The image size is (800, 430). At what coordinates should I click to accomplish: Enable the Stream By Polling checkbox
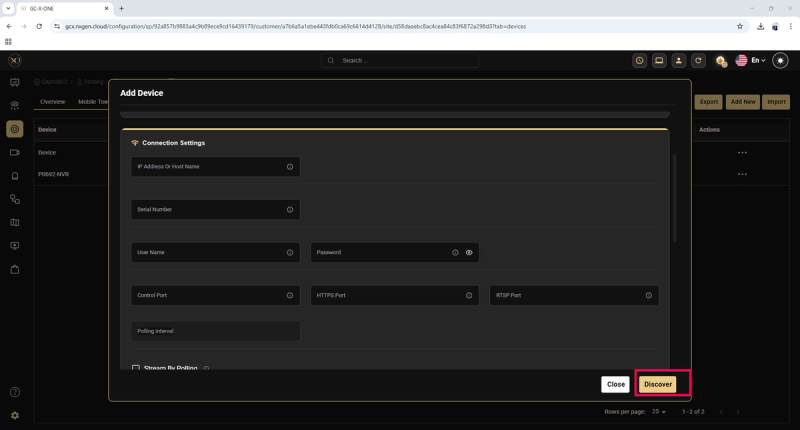136,367
